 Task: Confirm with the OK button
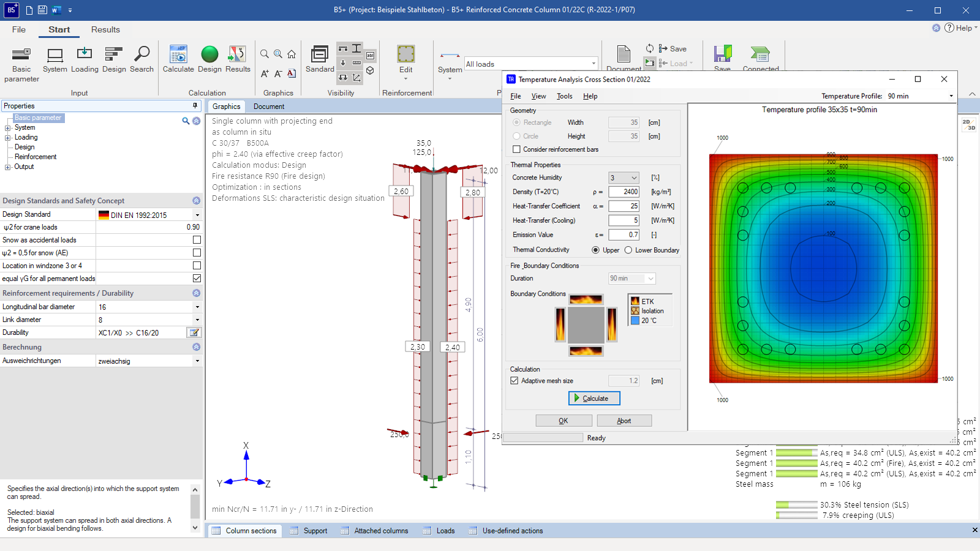[x=563, y=421]
